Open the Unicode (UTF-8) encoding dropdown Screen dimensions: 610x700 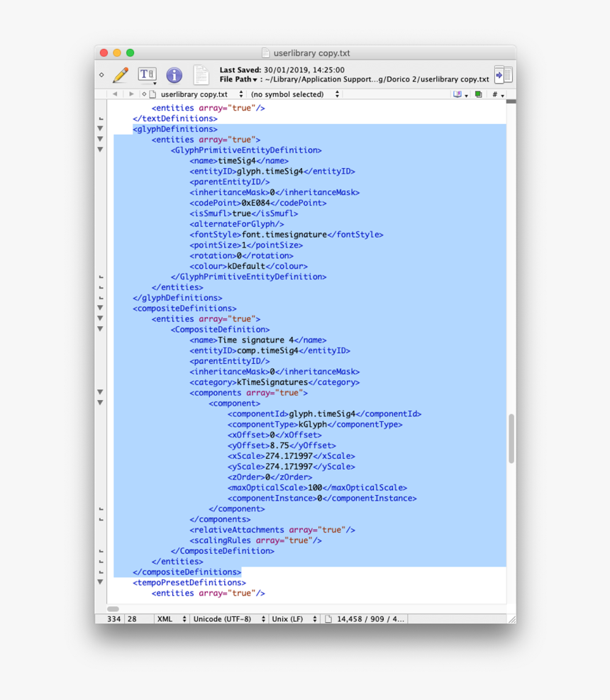pyautogui.click(x=228, y=618)
